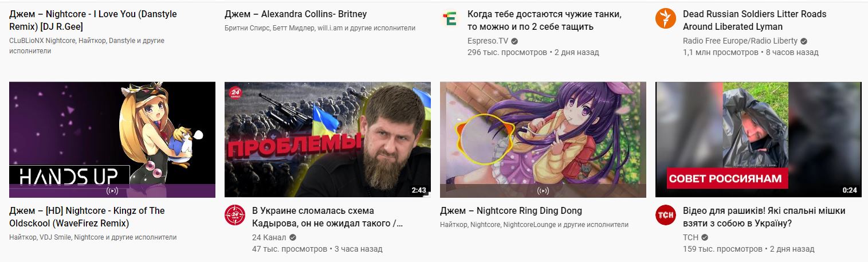Click the verified badge next to Espreso.TV
868x262 pixels.
click(514, 41)
